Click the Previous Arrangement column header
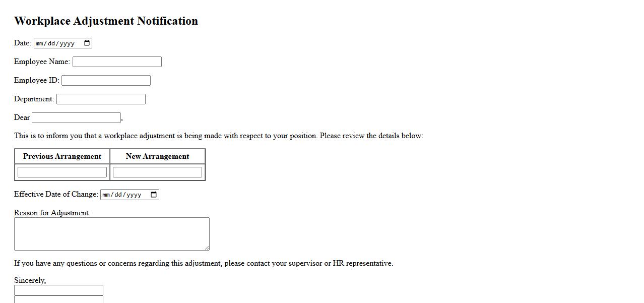The height and width of the screenshot is (303, 644). pos(62,156)
